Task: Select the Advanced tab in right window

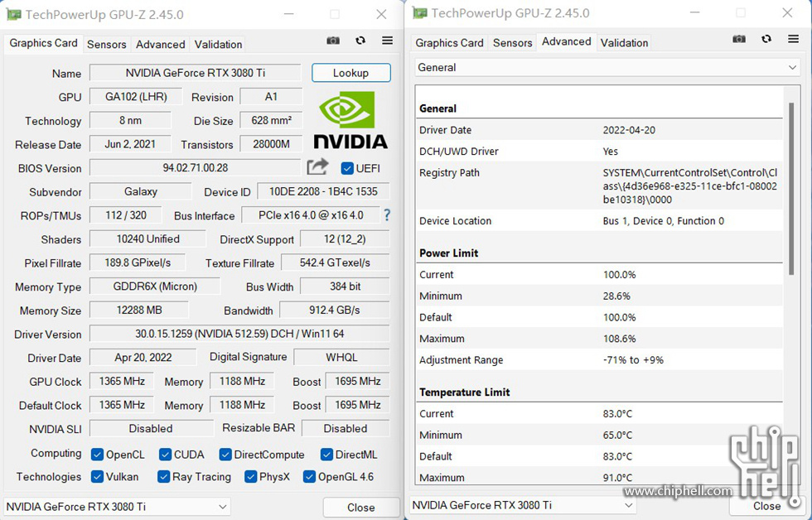Action: click(567, 41)
